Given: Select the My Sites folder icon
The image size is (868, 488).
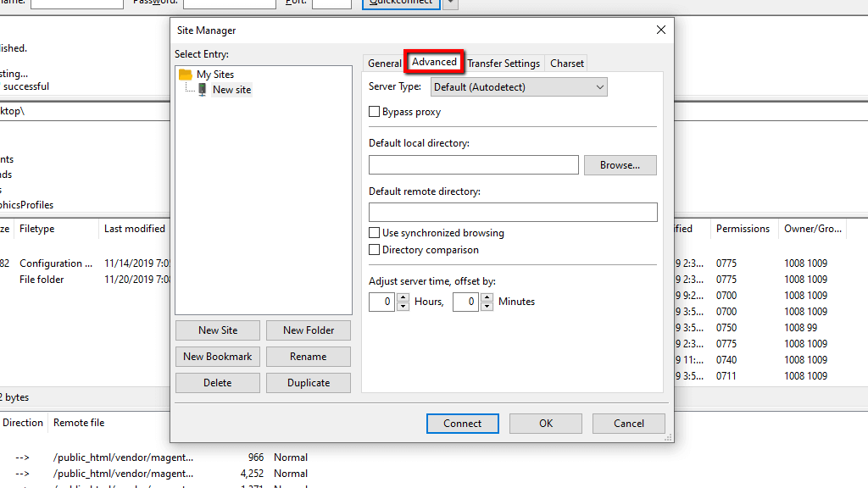Looking at the screenshot, I should click(x=186, y=74).
